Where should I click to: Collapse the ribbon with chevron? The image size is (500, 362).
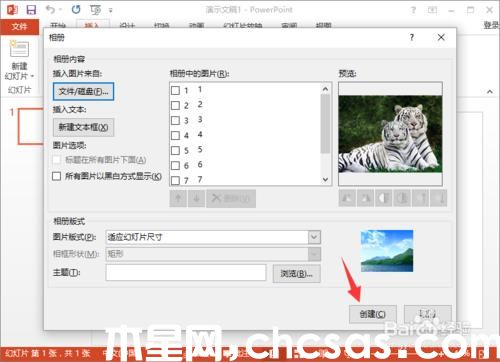[x=489, y=91]
